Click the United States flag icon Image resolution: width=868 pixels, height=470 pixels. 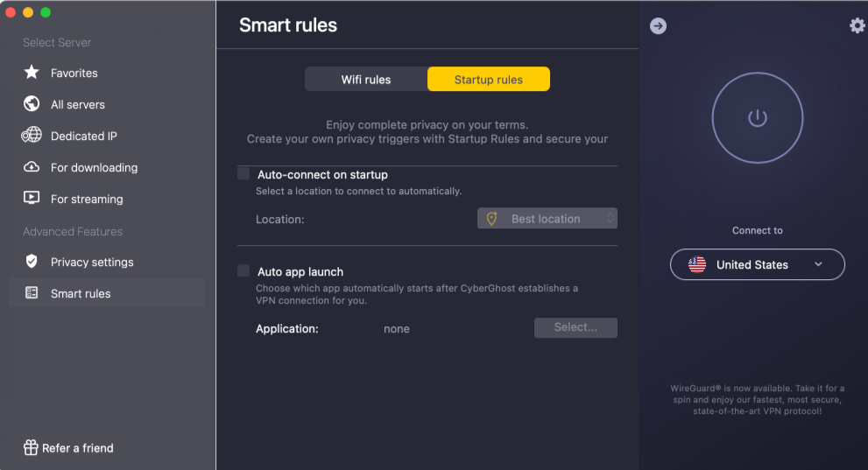(697, 264)
